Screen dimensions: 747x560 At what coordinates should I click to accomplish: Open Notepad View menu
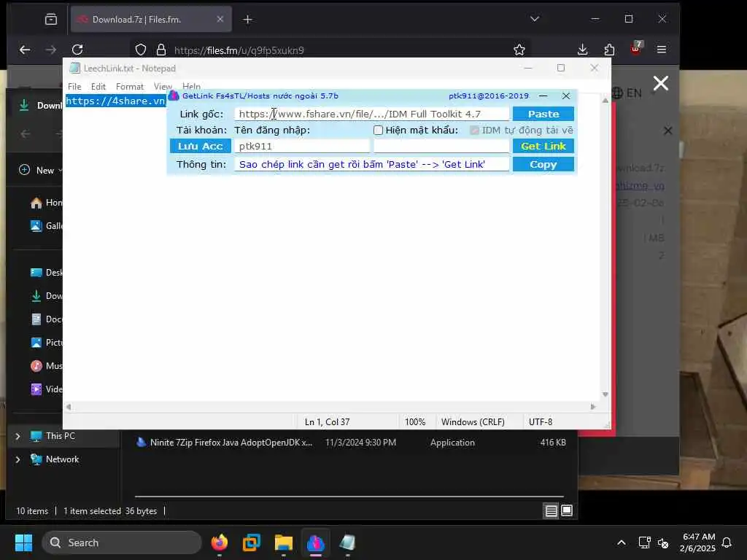[x=163, y=87]
